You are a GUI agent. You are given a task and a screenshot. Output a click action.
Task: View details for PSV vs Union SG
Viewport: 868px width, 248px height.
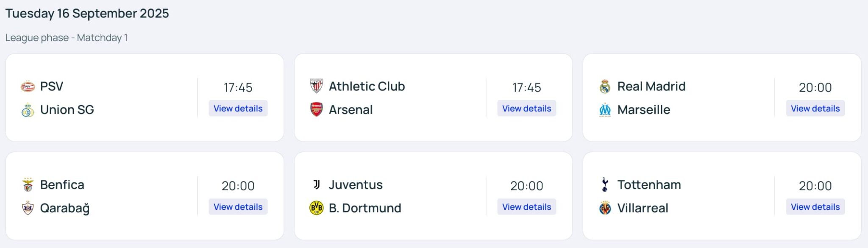pos(238,109)
